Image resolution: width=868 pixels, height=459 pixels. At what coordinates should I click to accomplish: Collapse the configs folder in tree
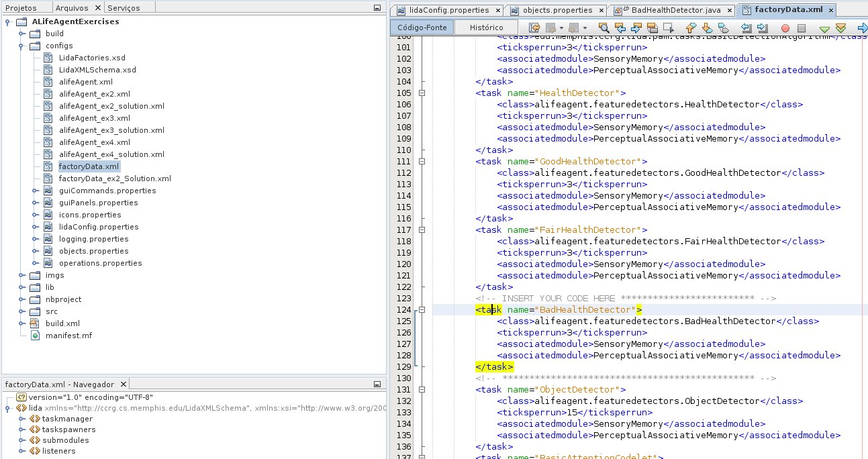(x=23, y=46)
